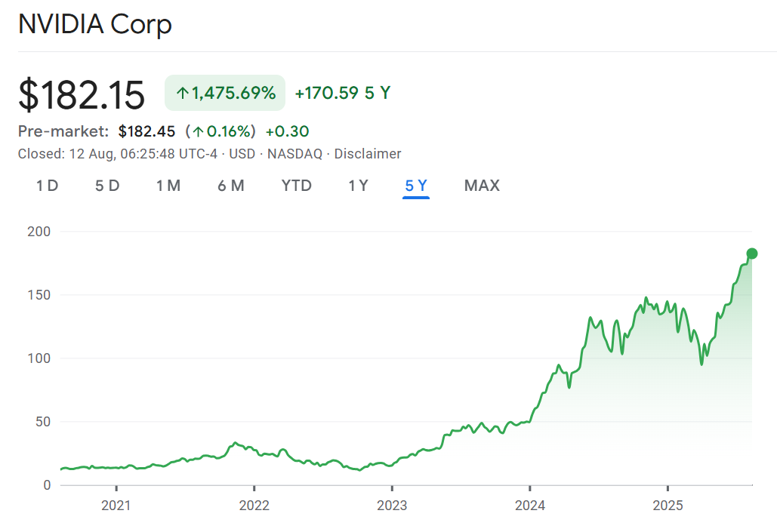Click the pre-market up arrow icon
Image resolution: width=777 pixels, height=532 pixels.
click(x=198, y=131)
